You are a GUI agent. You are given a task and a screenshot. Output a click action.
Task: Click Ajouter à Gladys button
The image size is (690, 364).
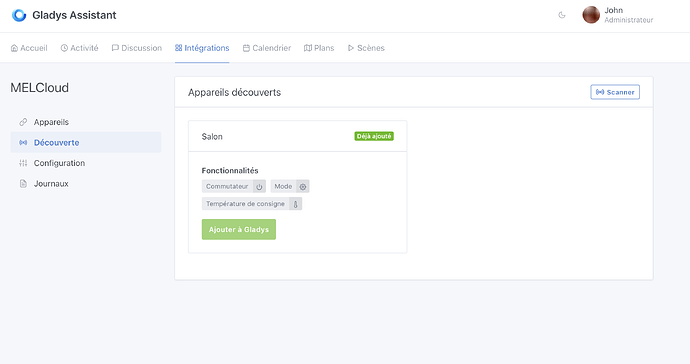tap(239, 229)
